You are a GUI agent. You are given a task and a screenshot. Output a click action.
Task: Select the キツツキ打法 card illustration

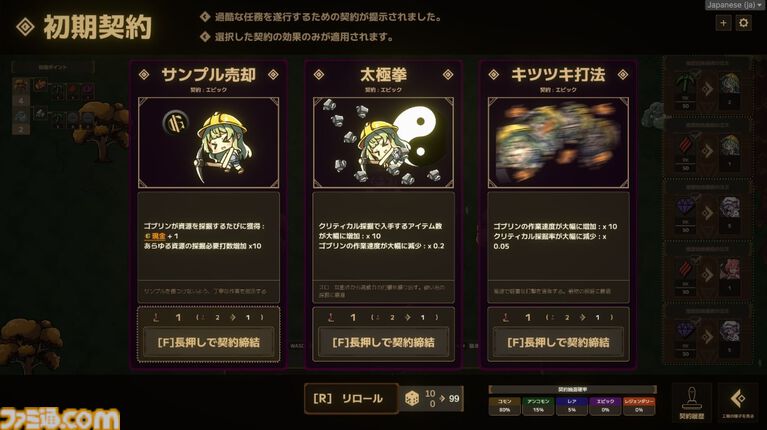click(558, 142)
